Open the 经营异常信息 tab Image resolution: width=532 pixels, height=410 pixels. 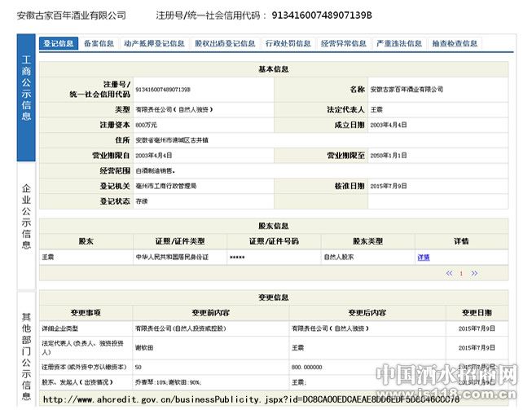point(343,43)
